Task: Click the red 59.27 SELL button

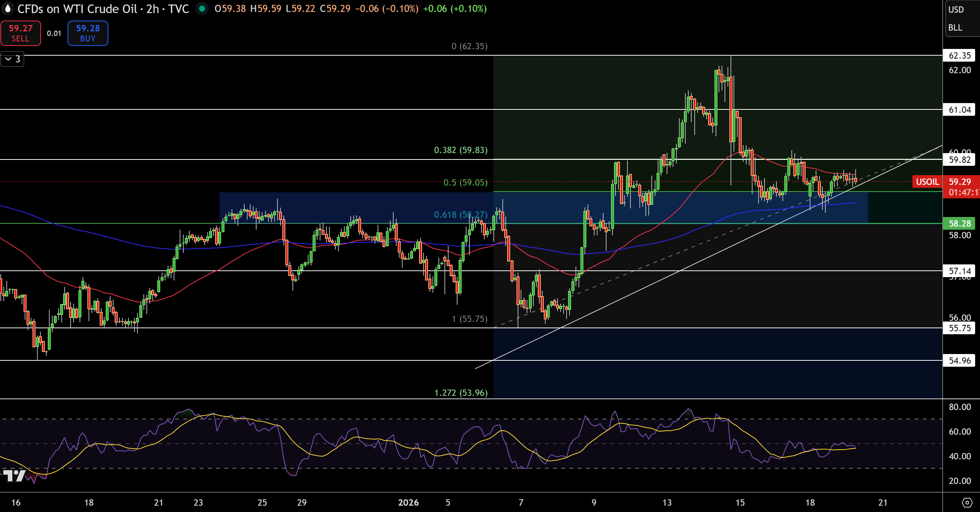Action: tap(21, 33)
